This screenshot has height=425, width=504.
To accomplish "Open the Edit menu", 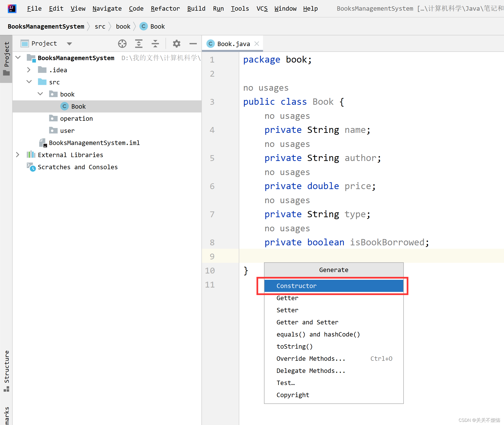I will coord(56,9).
